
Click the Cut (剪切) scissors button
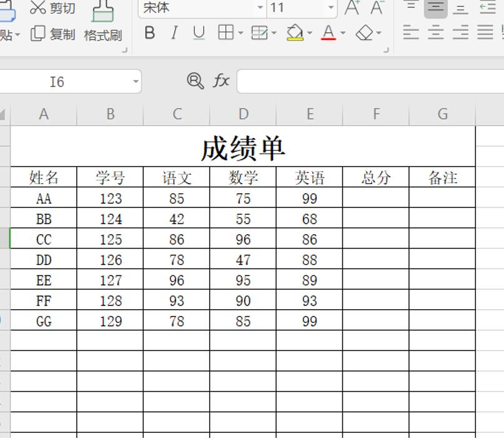(x=52, y=8)
